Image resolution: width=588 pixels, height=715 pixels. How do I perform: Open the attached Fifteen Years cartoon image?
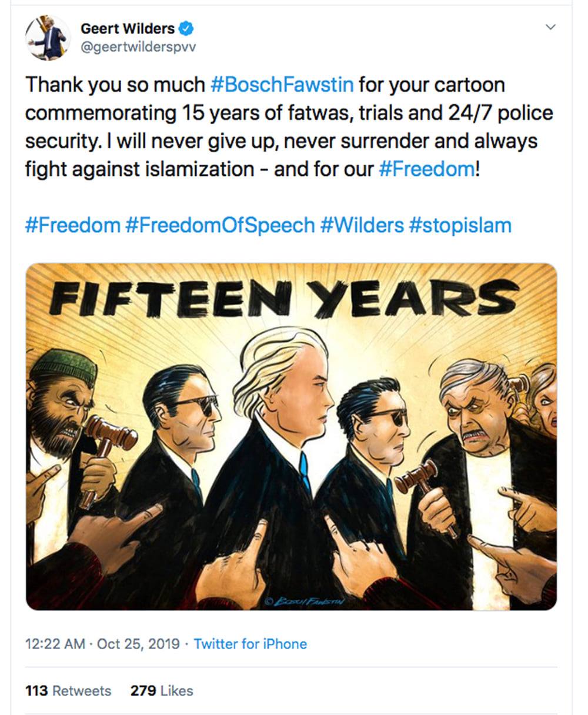click(x=291, y=436)
